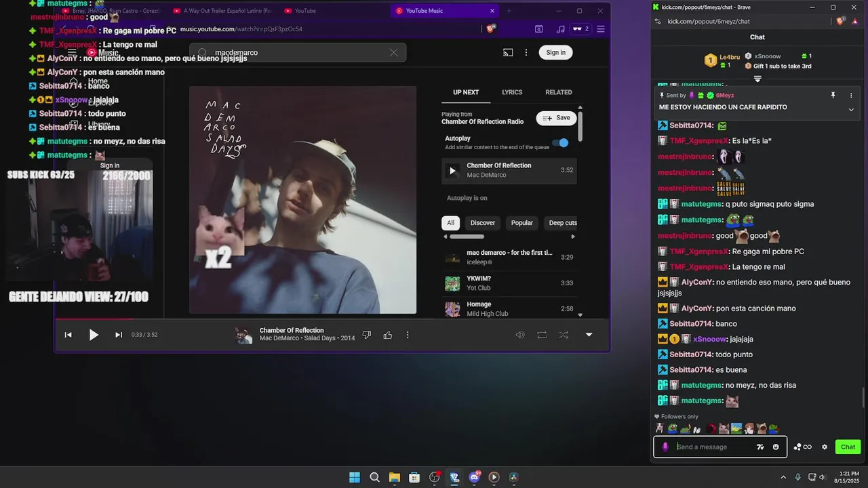
Task: Open Brave private tabs glasses button
Action: 580,29
